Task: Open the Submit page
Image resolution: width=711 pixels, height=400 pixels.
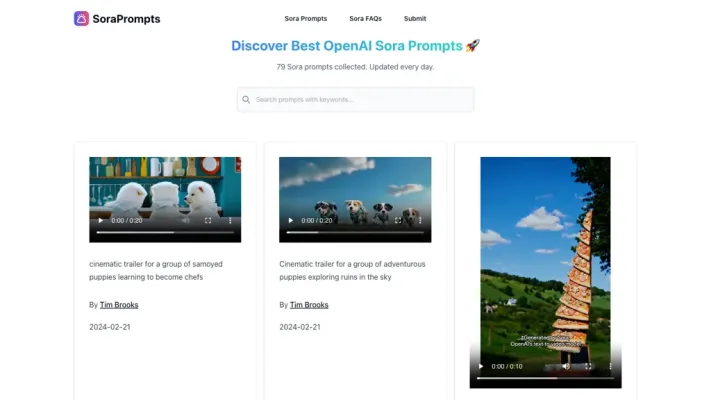Action: 415,18
